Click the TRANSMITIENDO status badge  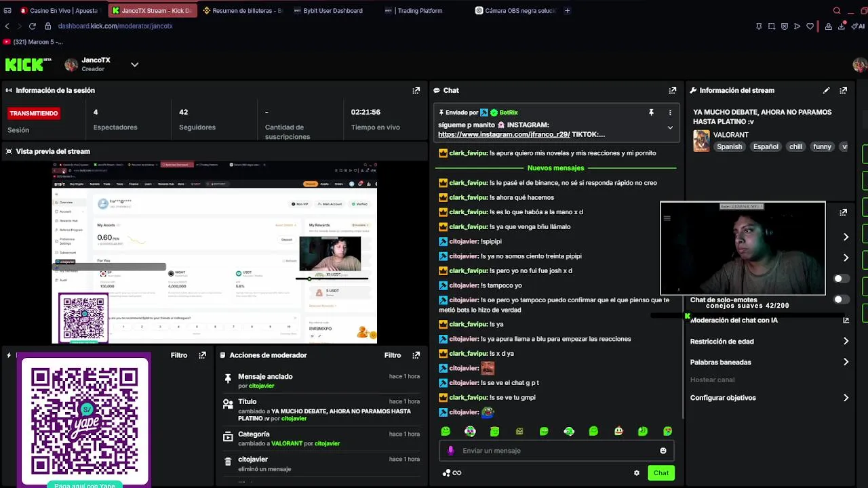coord(34,113)
